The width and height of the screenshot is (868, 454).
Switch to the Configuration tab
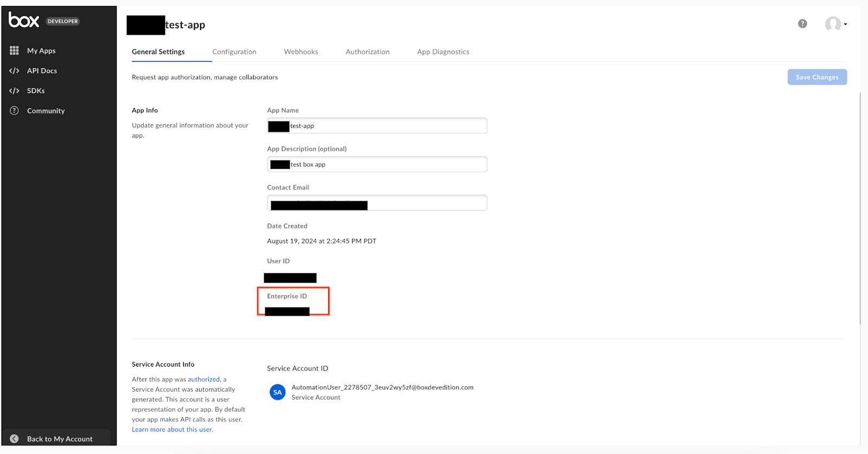[x=234, y=52]
